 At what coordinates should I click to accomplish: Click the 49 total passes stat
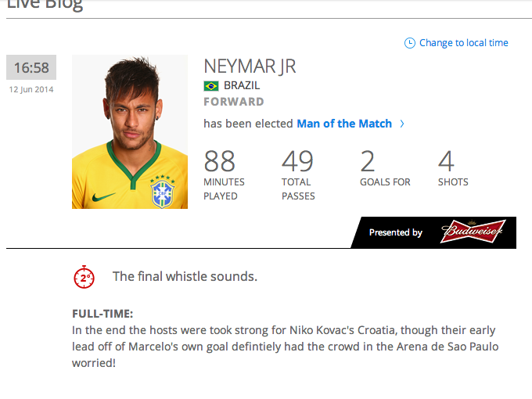click(298, 175)
